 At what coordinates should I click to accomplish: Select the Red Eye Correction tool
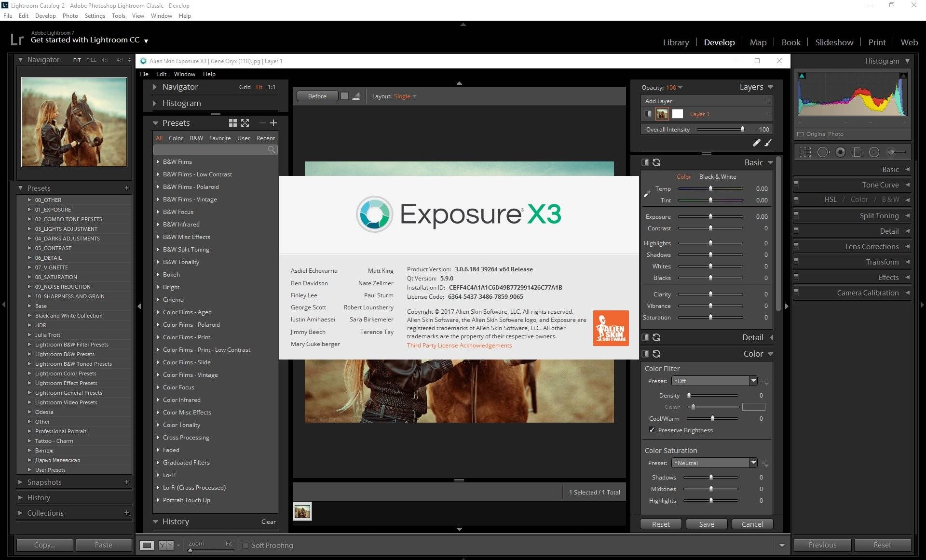pyautogui.click(x=841, y=152)
